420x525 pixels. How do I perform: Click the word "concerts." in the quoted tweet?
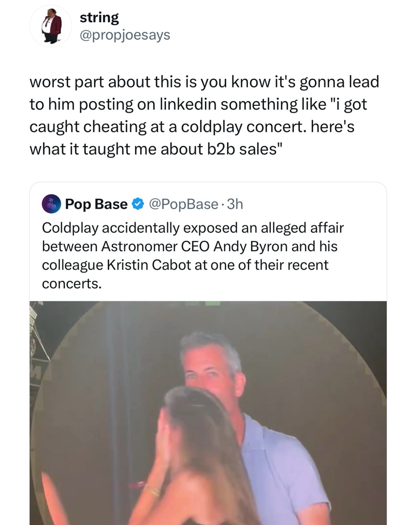pyautogui.click(x=72, y=284)
